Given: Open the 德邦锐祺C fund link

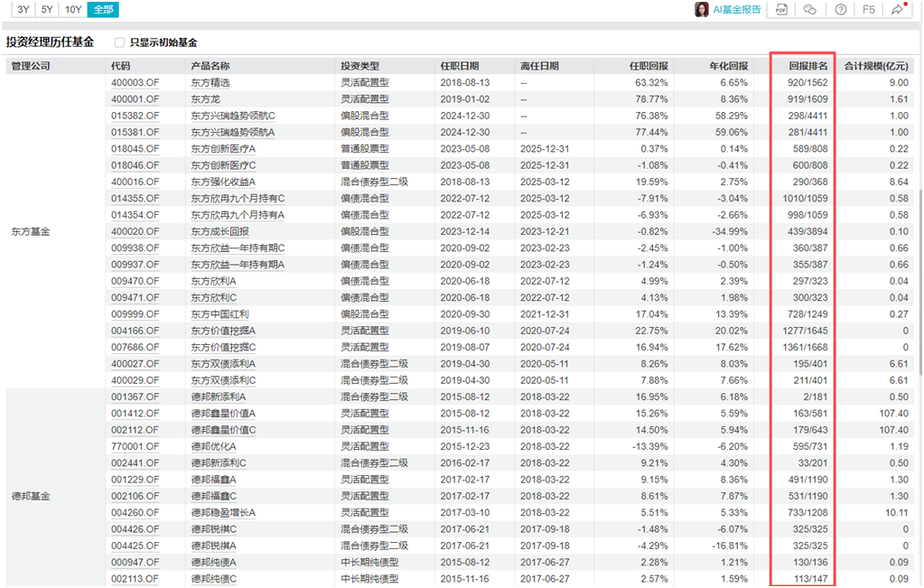Looking at the screenshot, I should click(x=214, y=529).
